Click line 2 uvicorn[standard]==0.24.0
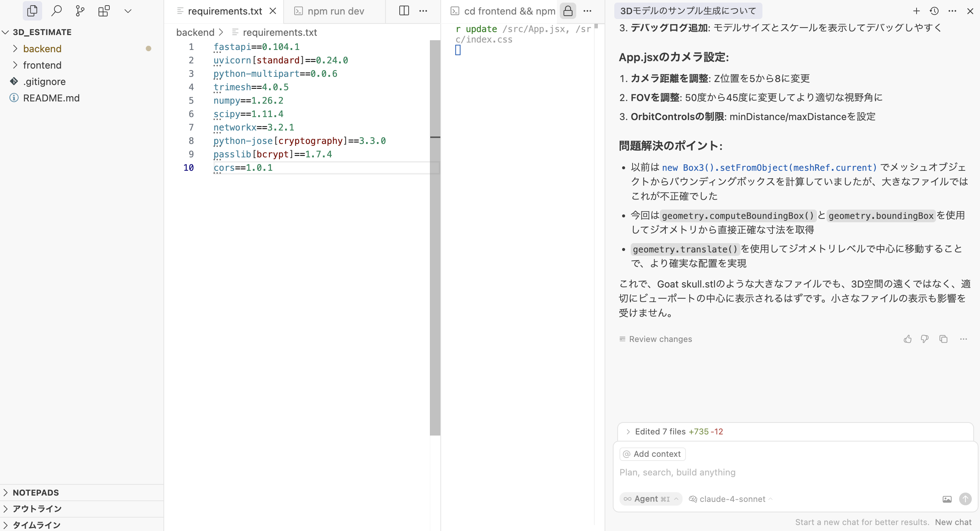This screenshot has height=531, width=980. pyautogui.click(x=281, y=60)
